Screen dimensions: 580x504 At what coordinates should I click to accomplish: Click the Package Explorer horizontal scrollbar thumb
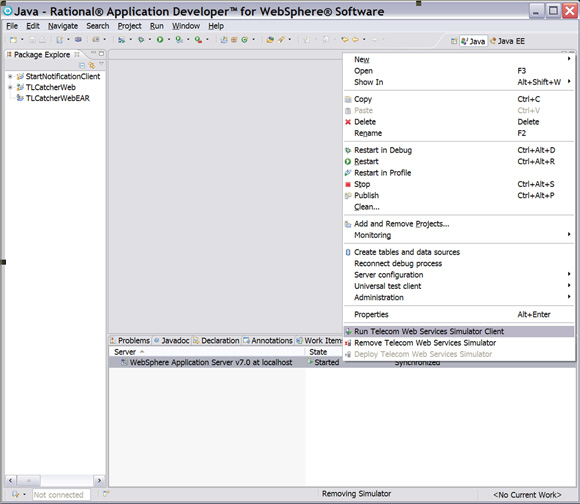click(x=28, y=480)
